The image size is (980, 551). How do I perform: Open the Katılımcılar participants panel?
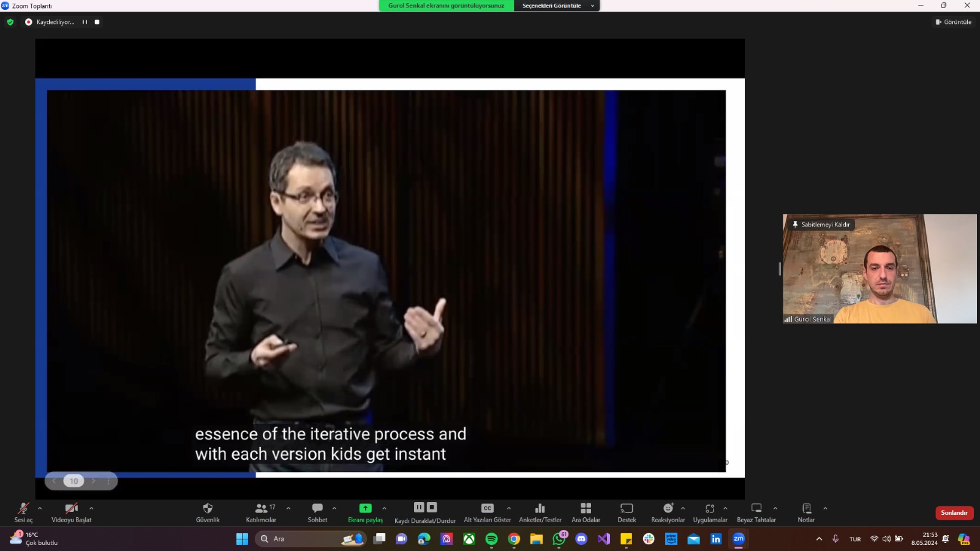pyautogui.click(x=262, y=509)
